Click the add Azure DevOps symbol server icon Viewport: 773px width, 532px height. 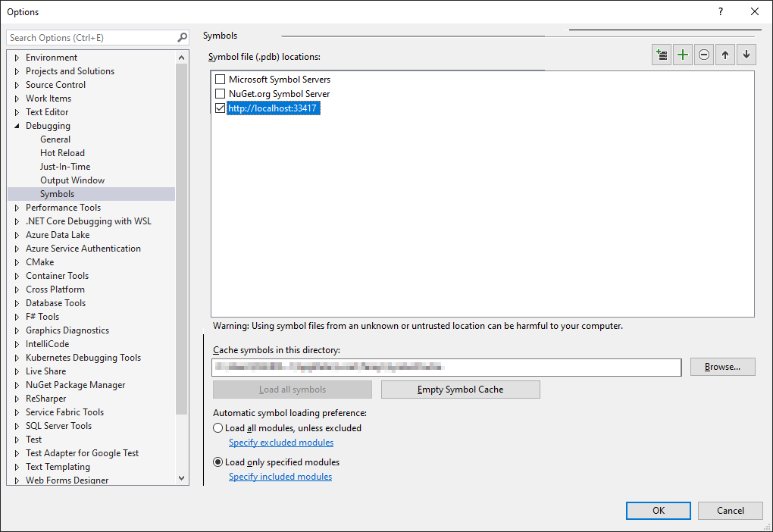coord(661,55)
